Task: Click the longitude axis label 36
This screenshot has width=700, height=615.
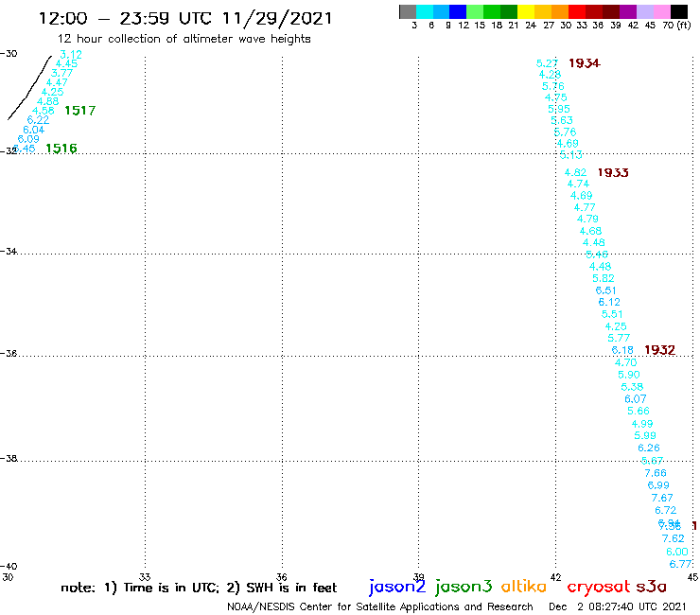Action: 281,577
